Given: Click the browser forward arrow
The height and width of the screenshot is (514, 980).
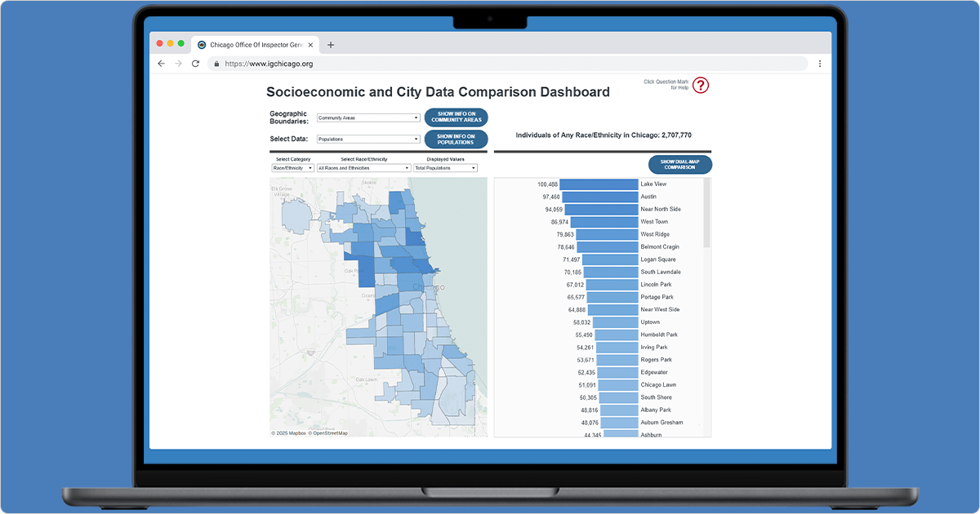Looking at the screenshot, I should click(x=178, y=64).
